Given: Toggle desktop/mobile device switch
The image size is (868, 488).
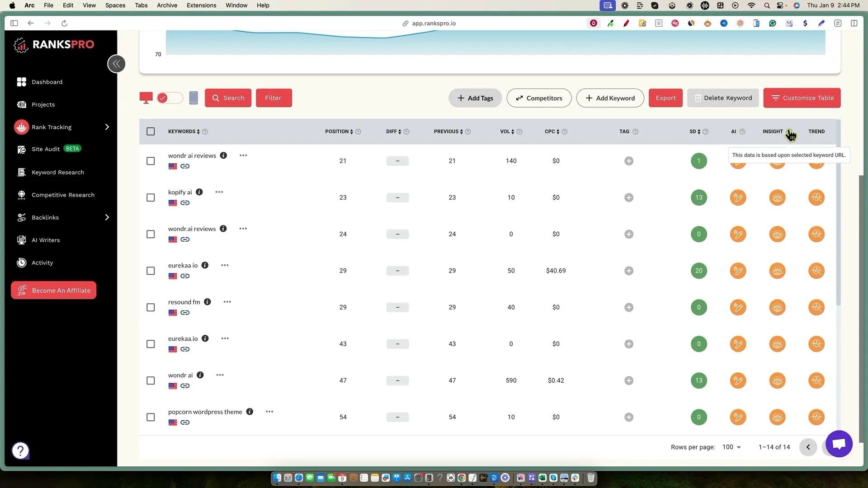Looking at the screenshot, I should click(170, 98).
